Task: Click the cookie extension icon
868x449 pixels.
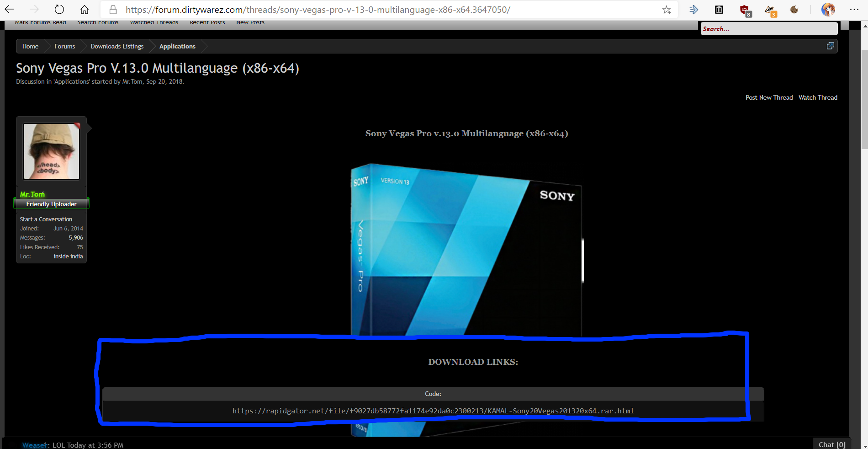Action: point(794,10)
